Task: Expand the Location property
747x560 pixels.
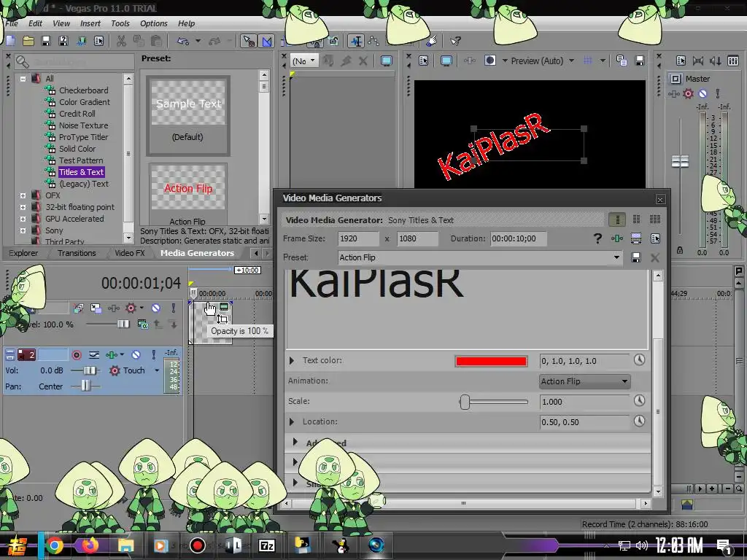Action: point(292,421)
